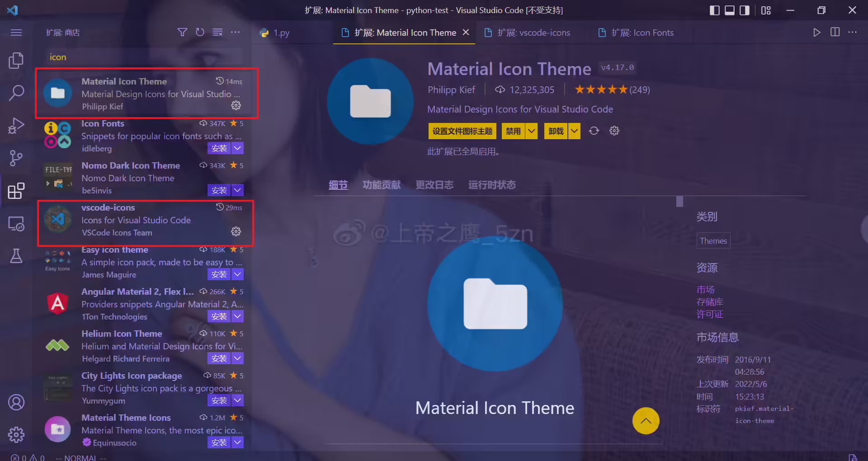Open the Testing flask icon

tap(16, 256)
